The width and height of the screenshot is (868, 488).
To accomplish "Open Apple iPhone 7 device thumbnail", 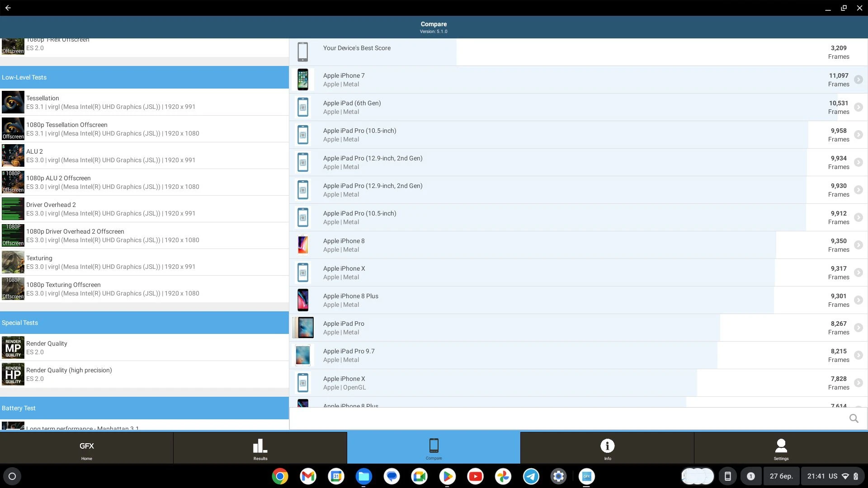I will [303, 80].
